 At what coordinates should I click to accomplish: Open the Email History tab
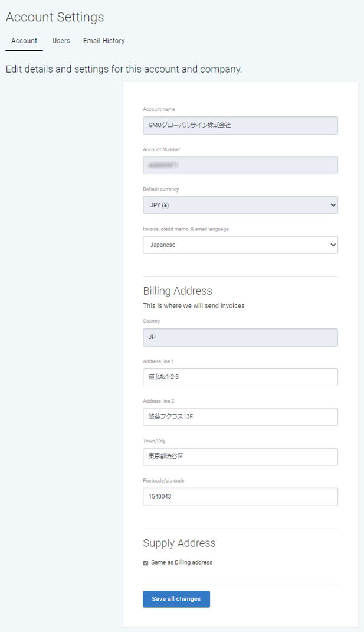104,41
